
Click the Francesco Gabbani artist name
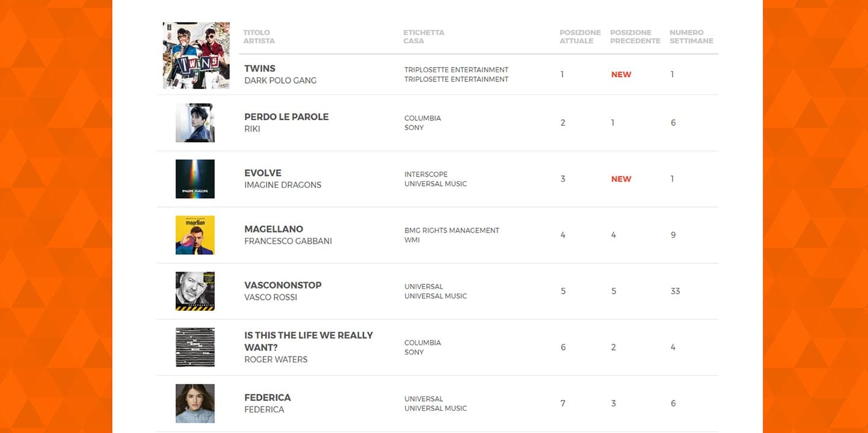coord(288,241)
